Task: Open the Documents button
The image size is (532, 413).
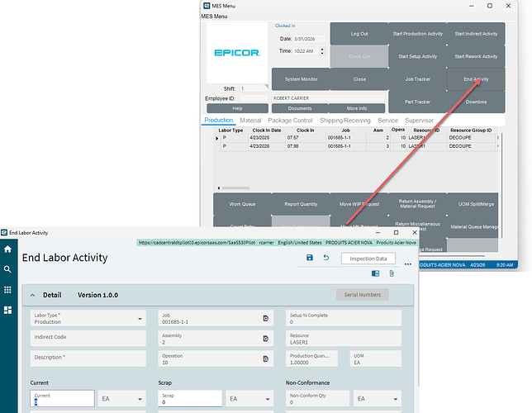Action: (x=300, y=108)
